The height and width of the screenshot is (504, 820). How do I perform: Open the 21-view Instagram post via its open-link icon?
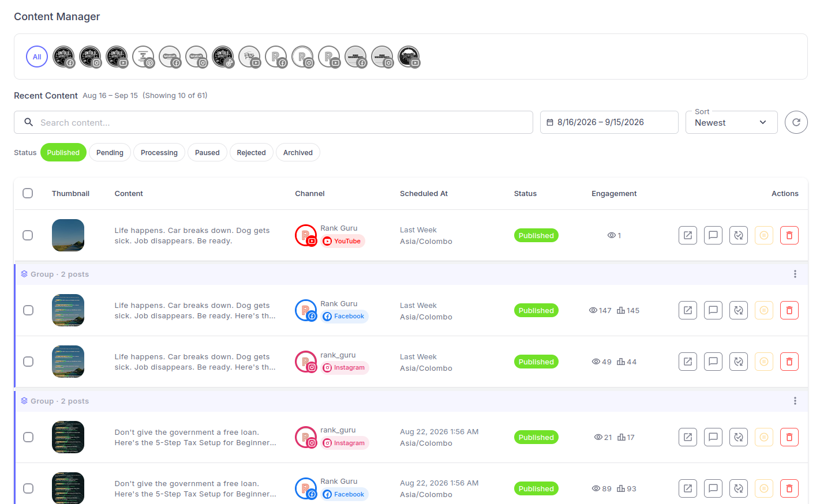click(x=688, y=437)
